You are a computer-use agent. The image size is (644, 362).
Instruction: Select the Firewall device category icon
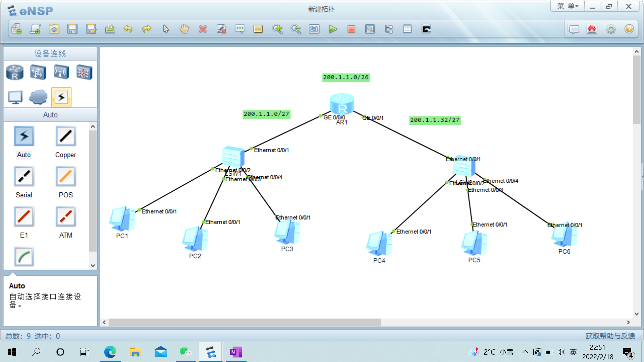[x=84, y=72]
